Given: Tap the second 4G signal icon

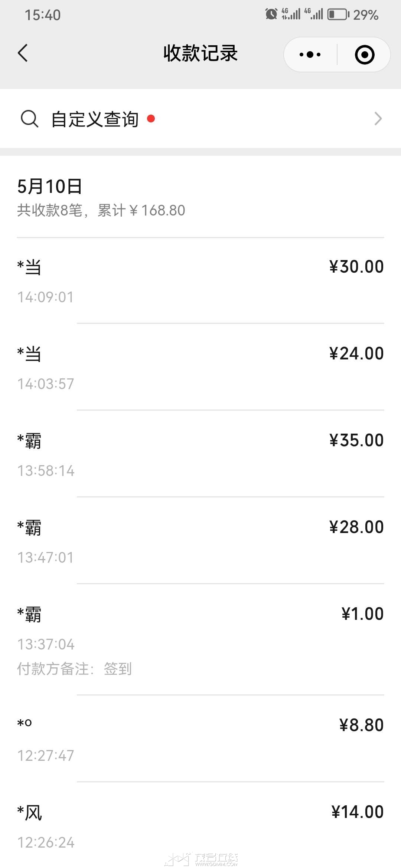Looking at the screenshot, I should pyautogui.click(x=314, y=14).
